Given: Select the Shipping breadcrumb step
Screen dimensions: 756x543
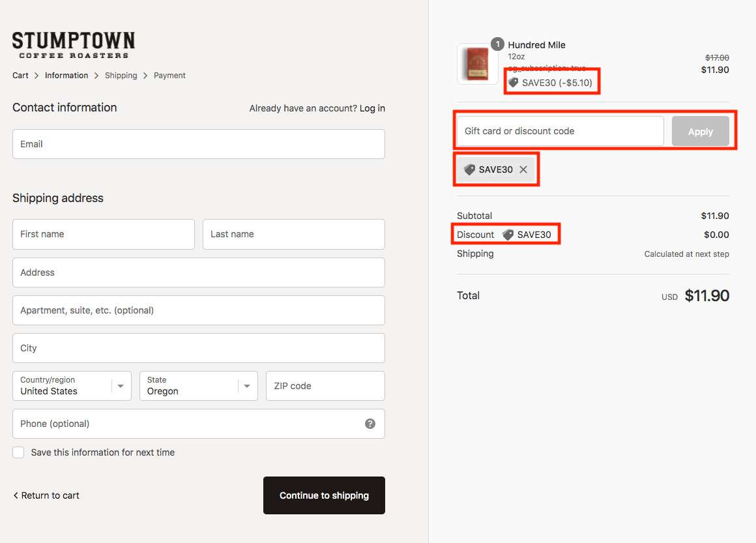Looking at the screenshot, I should point(121,75).
